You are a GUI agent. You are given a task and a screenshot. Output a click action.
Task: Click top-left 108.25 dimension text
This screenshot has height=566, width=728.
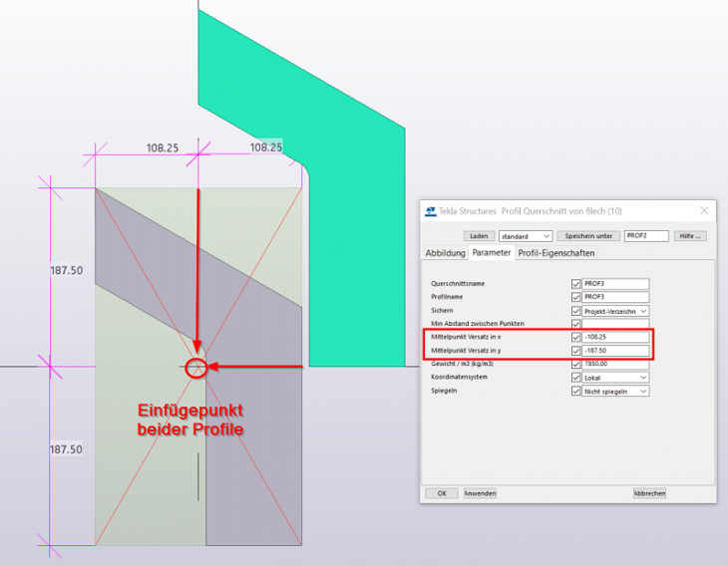(x=163, y=148)
